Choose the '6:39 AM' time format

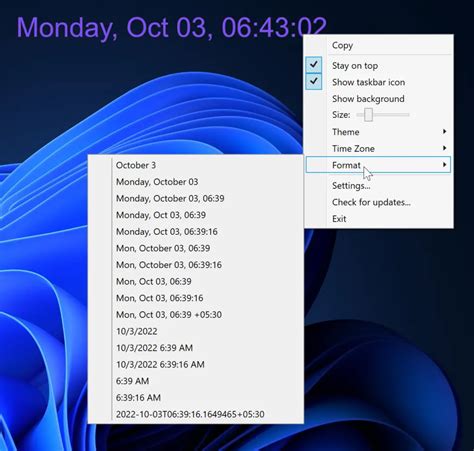point(196,381)
